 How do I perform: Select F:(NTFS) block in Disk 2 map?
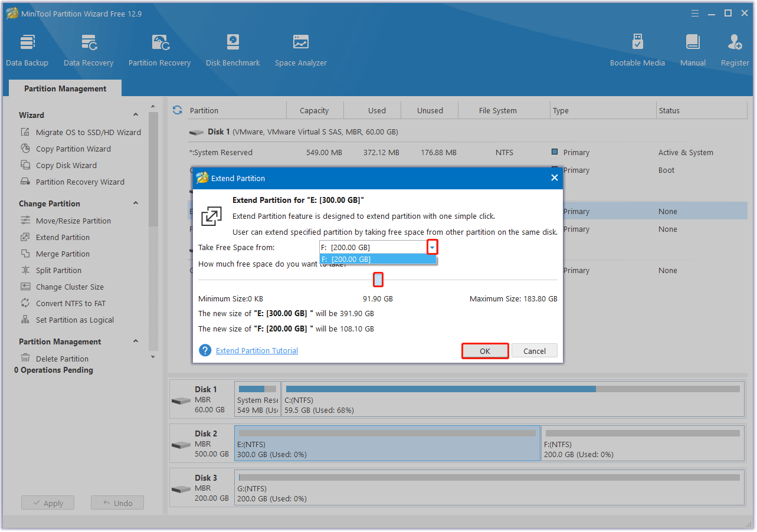(x=643, y=444)
